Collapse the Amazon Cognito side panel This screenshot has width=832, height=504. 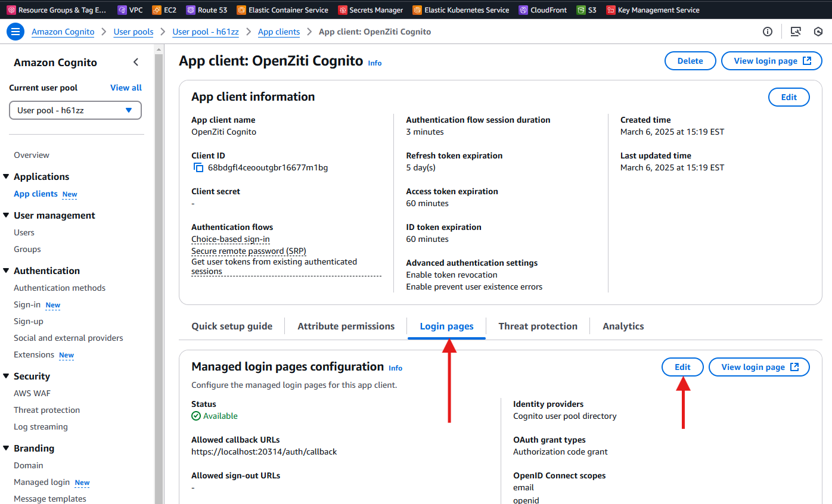136,63
